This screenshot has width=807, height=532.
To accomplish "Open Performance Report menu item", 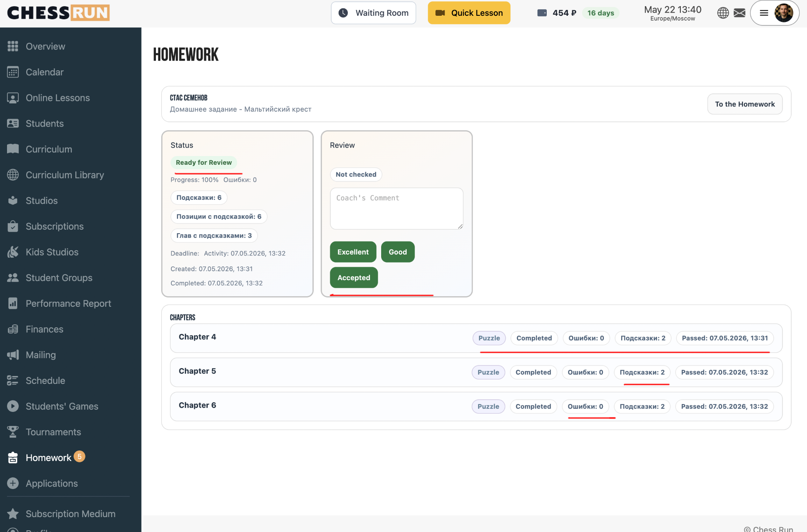I will [x=68, y=304].
